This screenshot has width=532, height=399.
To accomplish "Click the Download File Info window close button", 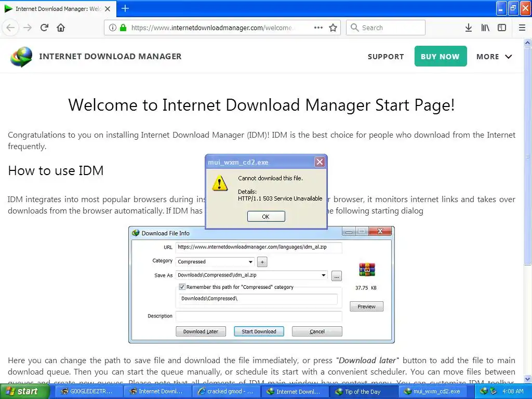I will click(x=380, y=231).
